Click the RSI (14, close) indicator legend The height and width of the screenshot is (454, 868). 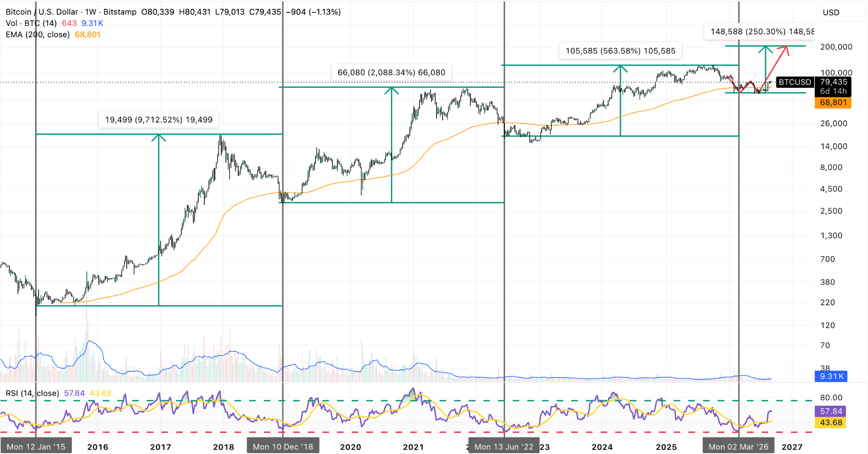[x=32, y=393]
